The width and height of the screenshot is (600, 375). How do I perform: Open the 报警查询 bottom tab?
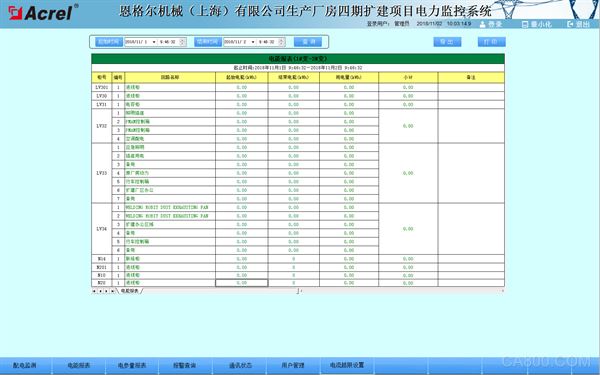(186, 366)
